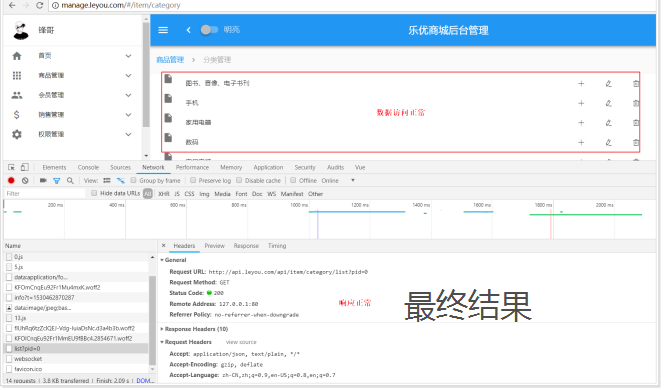Screen dimensions: 666x390
Task: Click the capture screenshots camera icon
Action: pos(43,181)
